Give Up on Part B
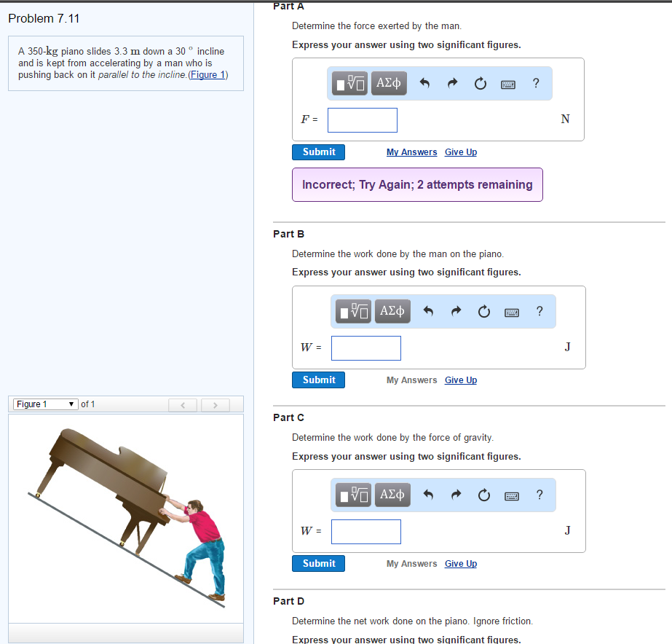Image resolution: width=672 pixels, height=644 pixels. tap(460, 380)
